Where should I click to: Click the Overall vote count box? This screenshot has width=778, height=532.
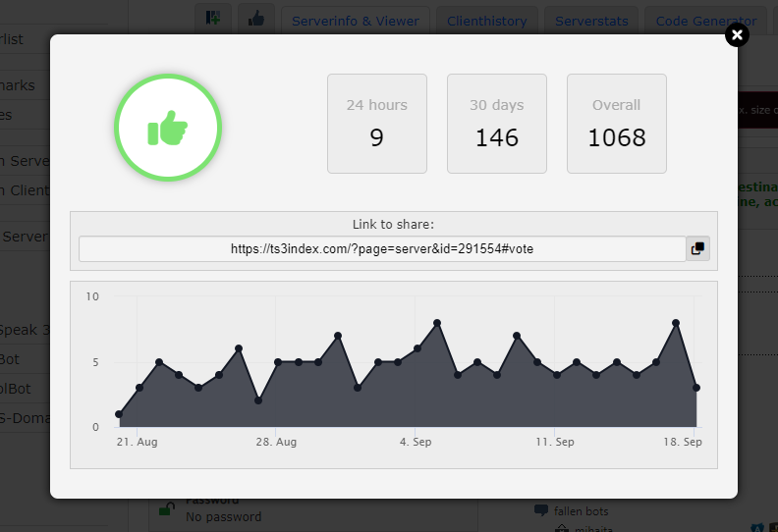(x=617, y=124)
